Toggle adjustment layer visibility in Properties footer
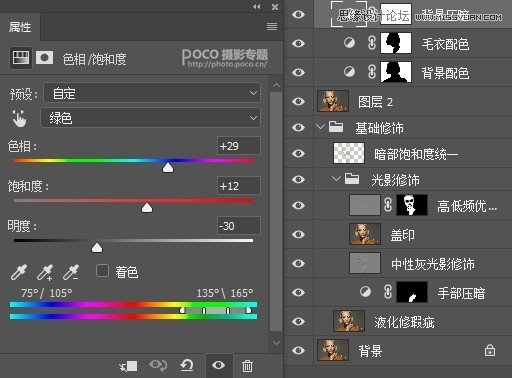The width and height of the screenshot is (512, 378). (x=218, y=365)
